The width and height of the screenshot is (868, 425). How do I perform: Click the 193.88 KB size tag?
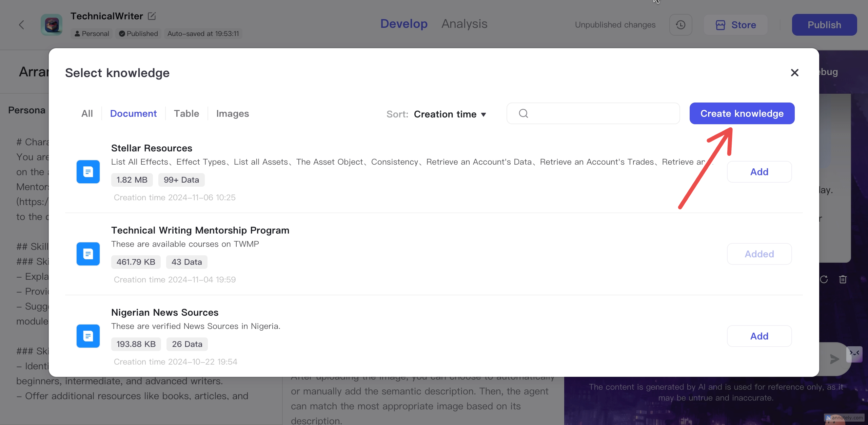point(136,344)
